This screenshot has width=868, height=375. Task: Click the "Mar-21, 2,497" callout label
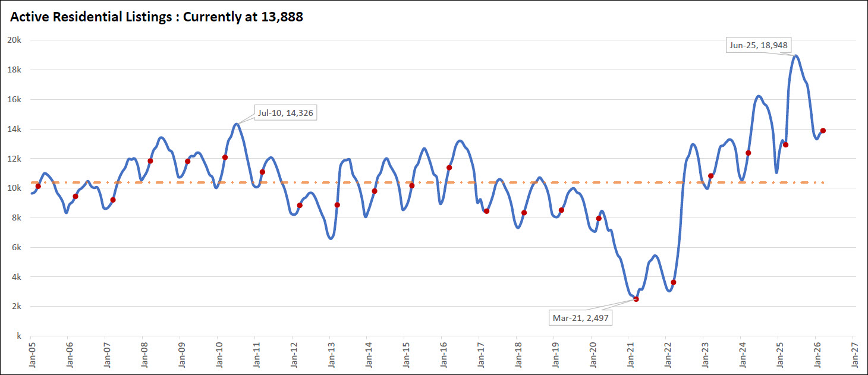coord(580,318)
